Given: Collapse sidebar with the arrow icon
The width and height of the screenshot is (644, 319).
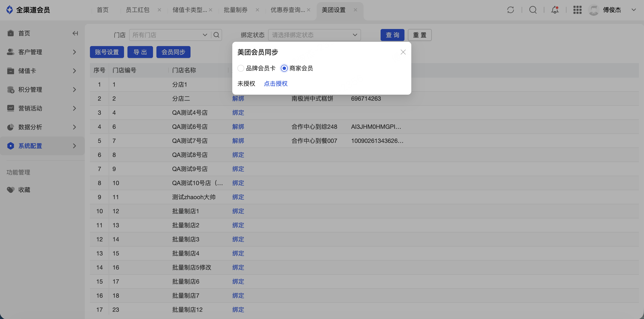Looking at the screenshot, I should pos(75,33).
